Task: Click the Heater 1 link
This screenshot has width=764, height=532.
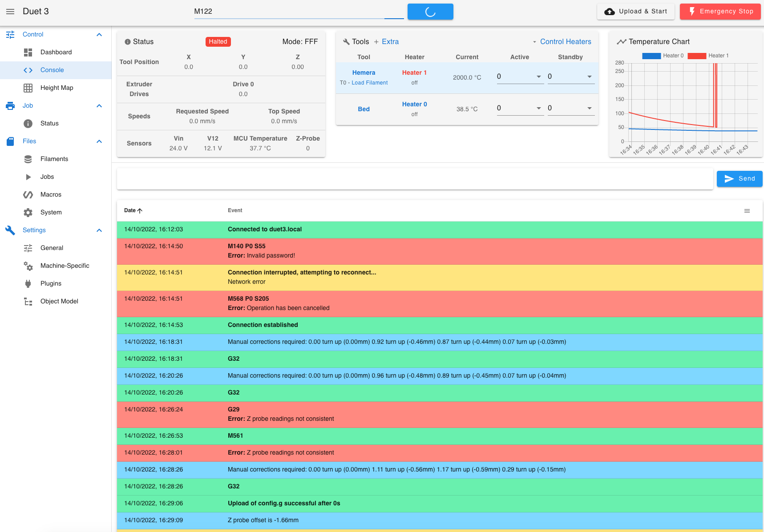Action: pos(414,73)
